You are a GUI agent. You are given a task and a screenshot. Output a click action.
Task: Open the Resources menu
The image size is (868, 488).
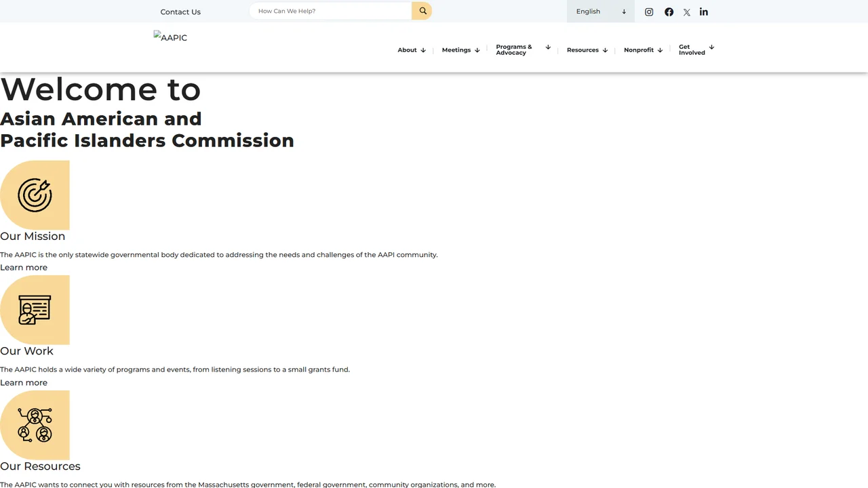pyautogui.click(x=583, y=50)
